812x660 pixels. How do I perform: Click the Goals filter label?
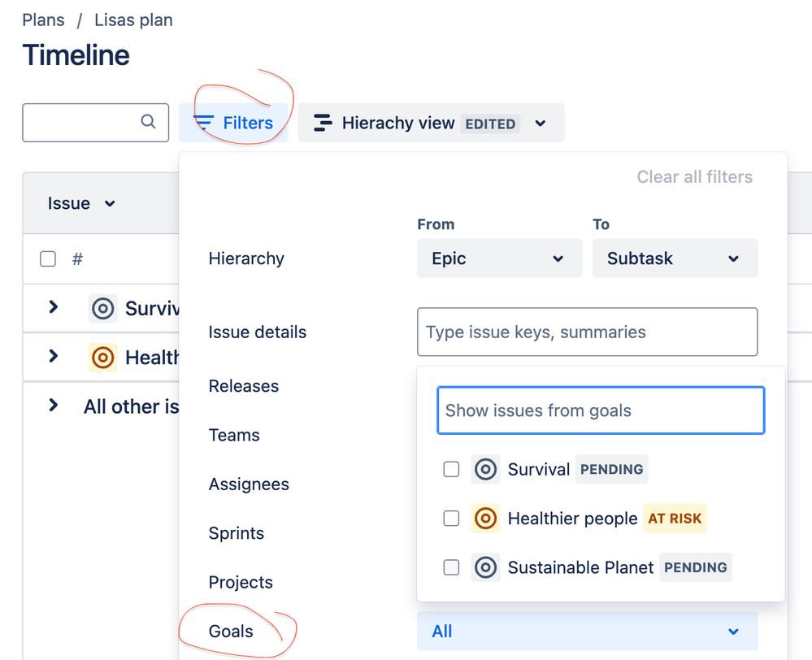pyautogui.click(x=231, y=631)
